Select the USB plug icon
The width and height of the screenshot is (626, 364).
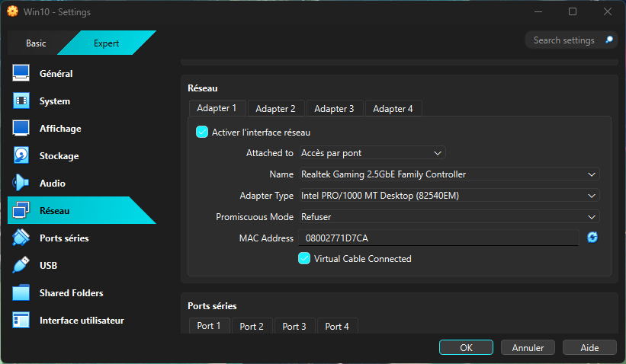21,266
